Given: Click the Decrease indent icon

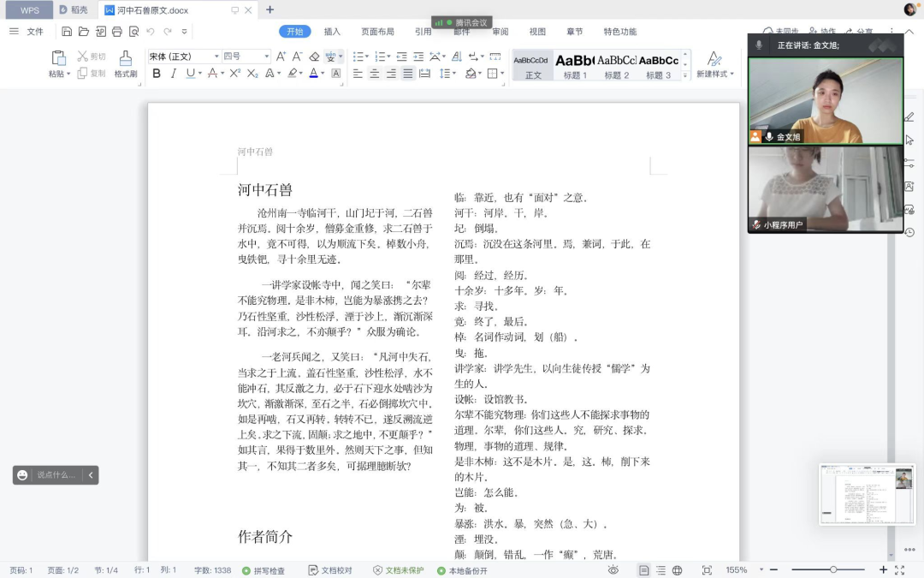Looking at the screenshot, I should point(401,57).
